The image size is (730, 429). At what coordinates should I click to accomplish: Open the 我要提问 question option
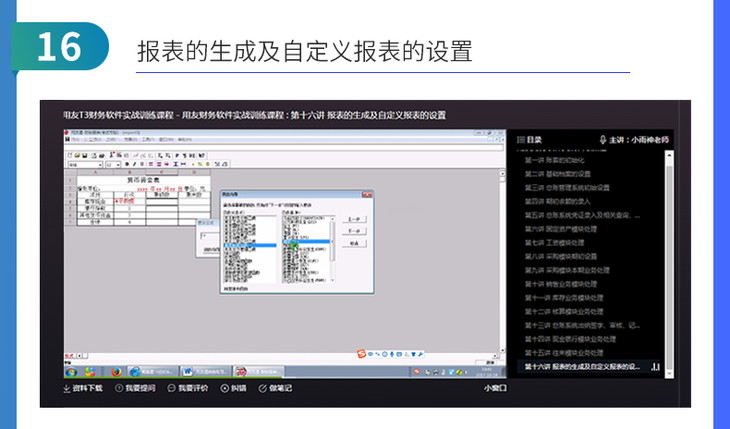click(134, 388)
